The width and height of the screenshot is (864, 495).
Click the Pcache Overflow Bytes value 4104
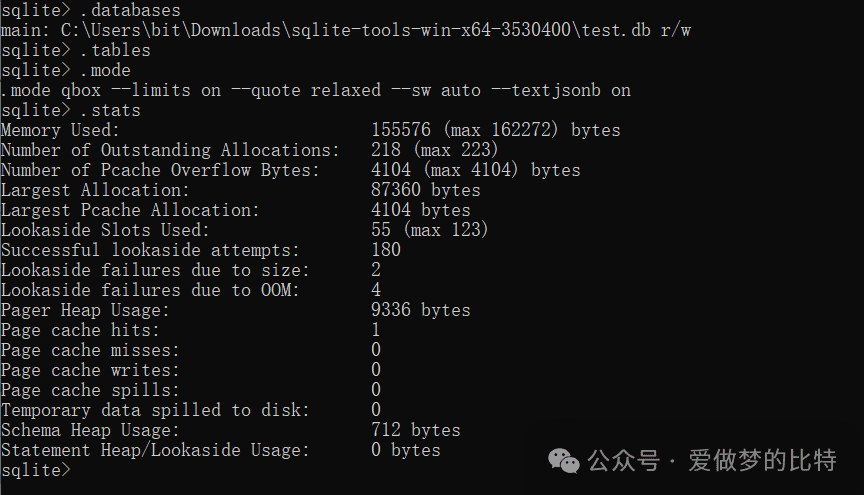(391, 170)
